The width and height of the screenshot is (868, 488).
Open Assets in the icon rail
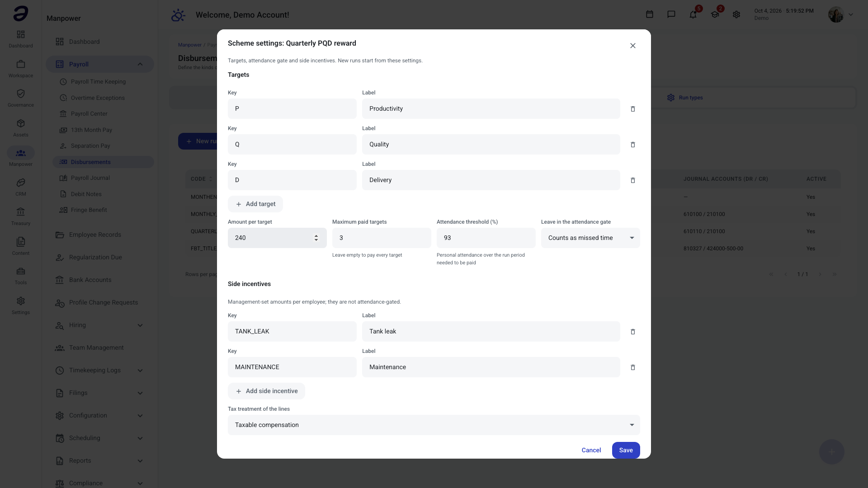point(21,128)
